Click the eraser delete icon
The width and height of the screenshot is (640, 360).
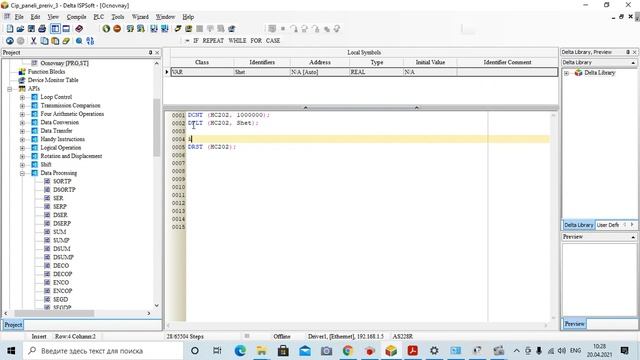pos(66,41)
